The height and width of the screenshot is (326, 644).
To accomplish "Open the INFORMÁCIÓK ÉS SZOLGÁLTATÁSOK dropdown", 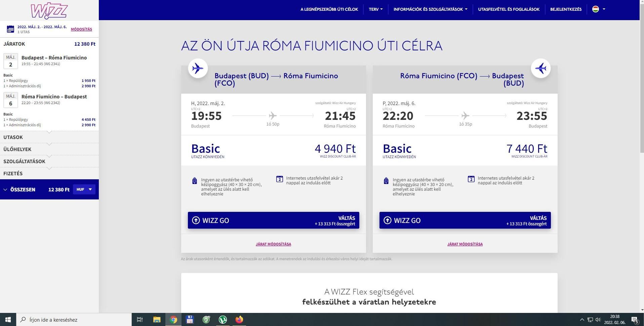I will (430, 9).
